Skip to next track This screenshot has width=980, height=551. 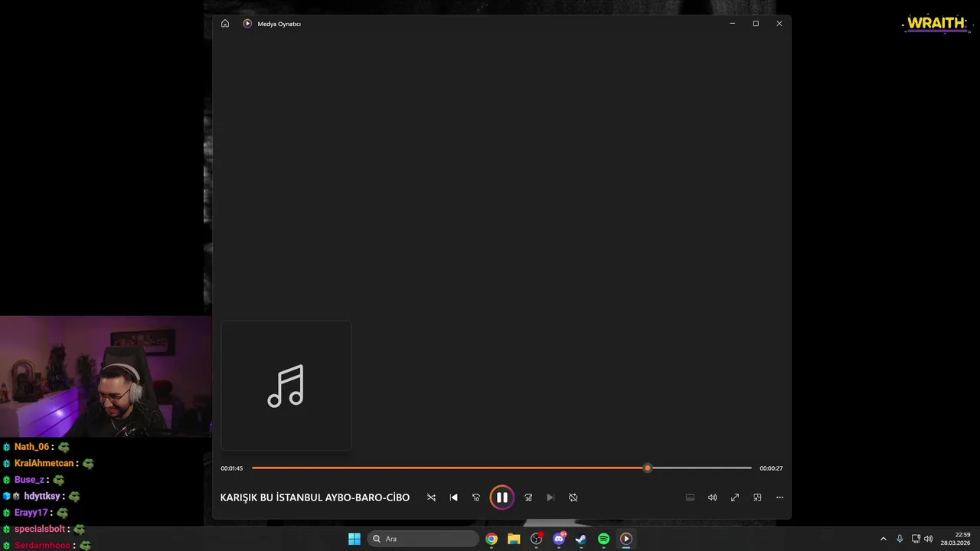point(550,497)
